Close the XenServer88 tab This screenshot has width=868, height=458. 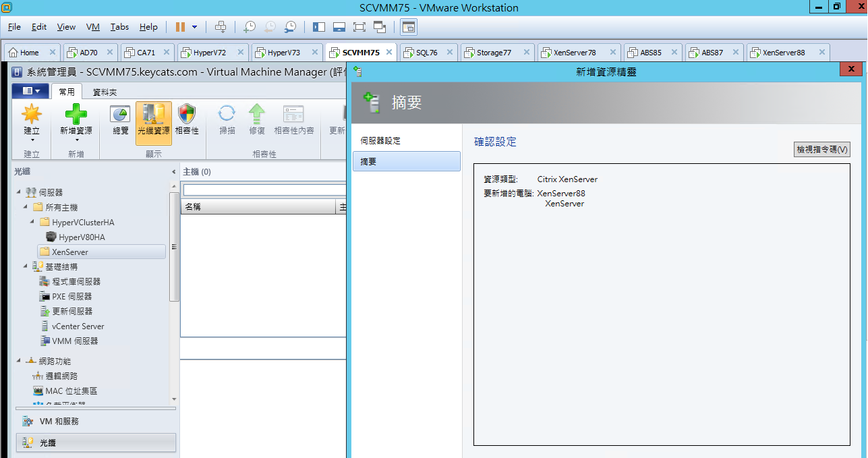[821, 53]
